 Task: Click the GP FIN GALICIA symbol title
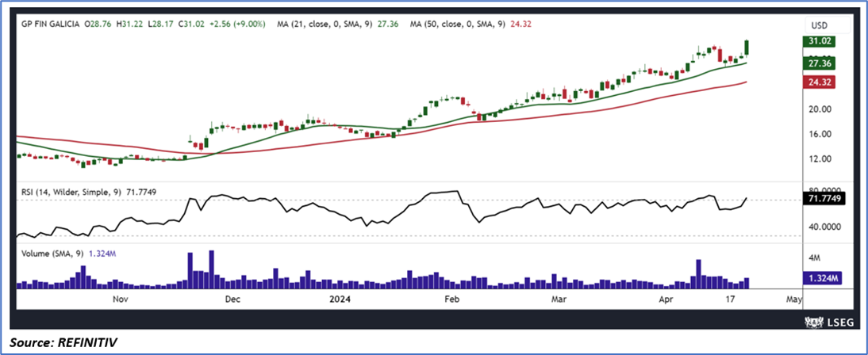[51, 25]
